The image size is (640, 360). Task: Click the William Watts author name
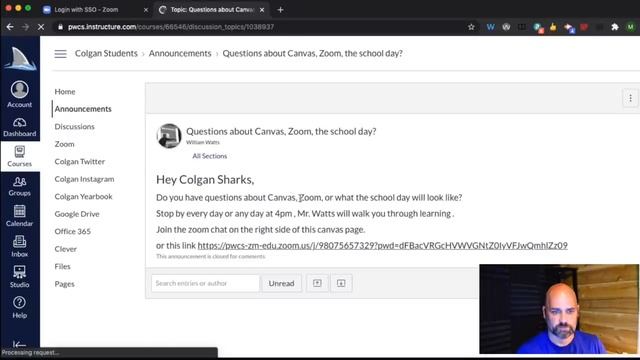(203, 142)
